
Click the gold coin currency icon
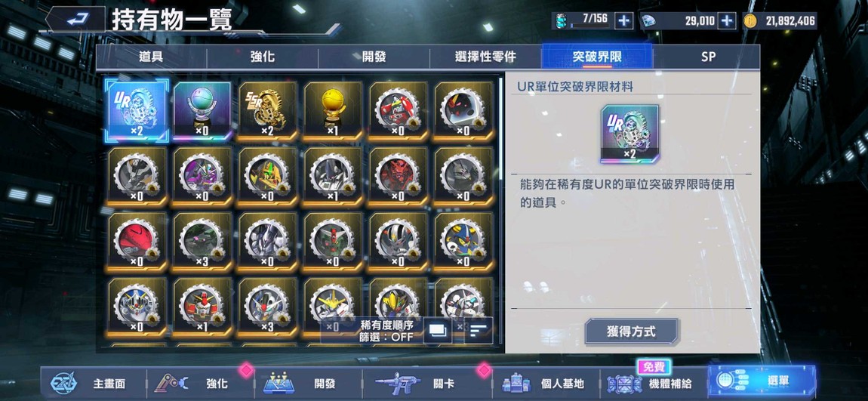(x=750, y=21)
